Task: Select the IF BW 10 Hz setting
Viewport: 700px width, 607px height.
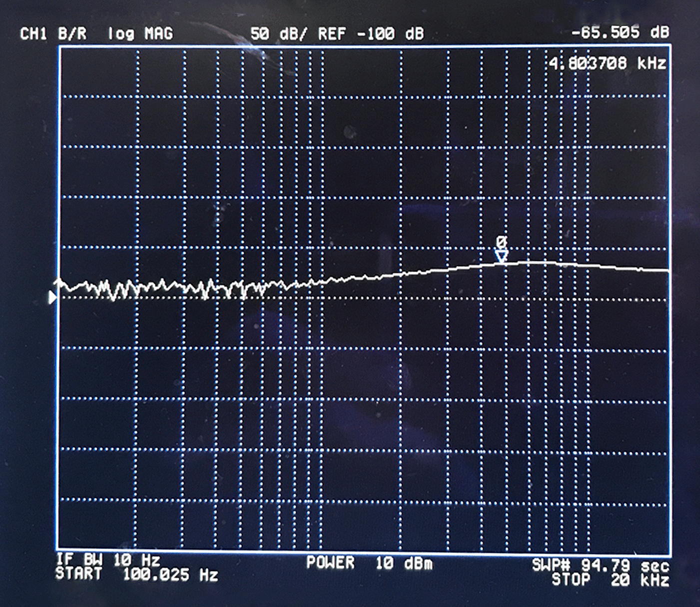Action: [108, 559]
